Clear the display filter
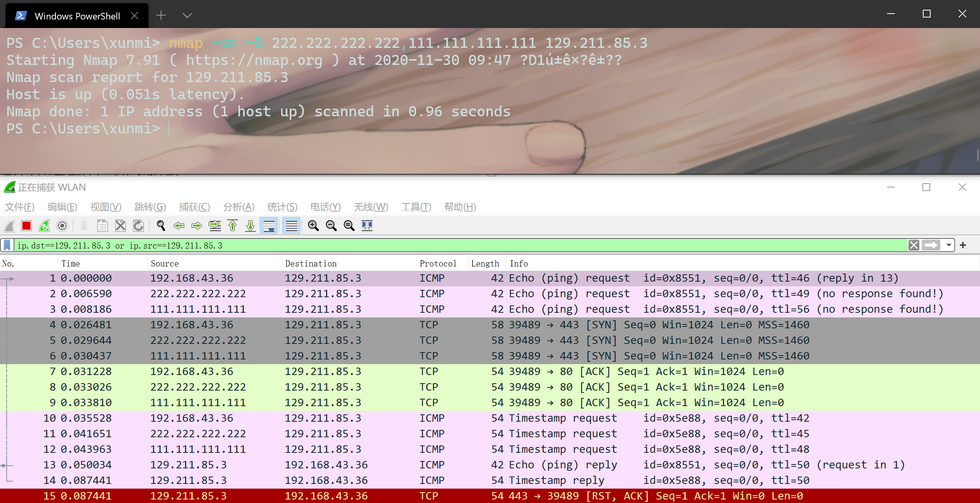Viewport: 980px width, 503px height. click(x=913, y=245)
